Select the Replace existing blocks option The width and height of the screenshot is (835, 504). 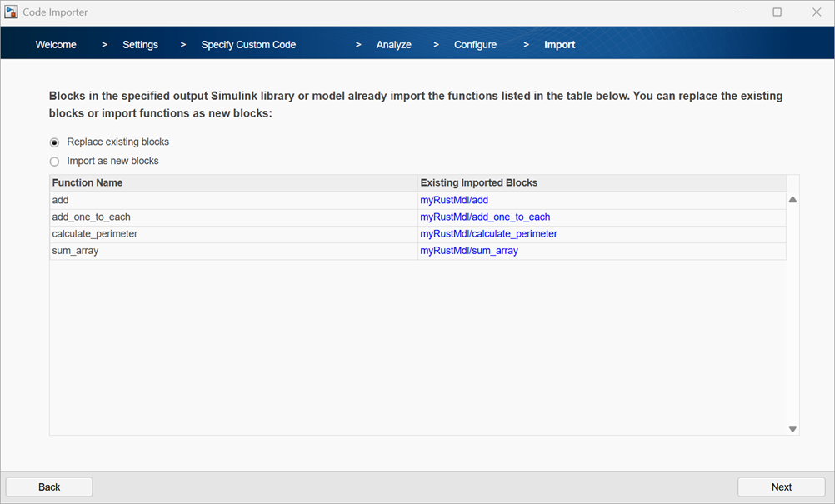tap(54, 142)
